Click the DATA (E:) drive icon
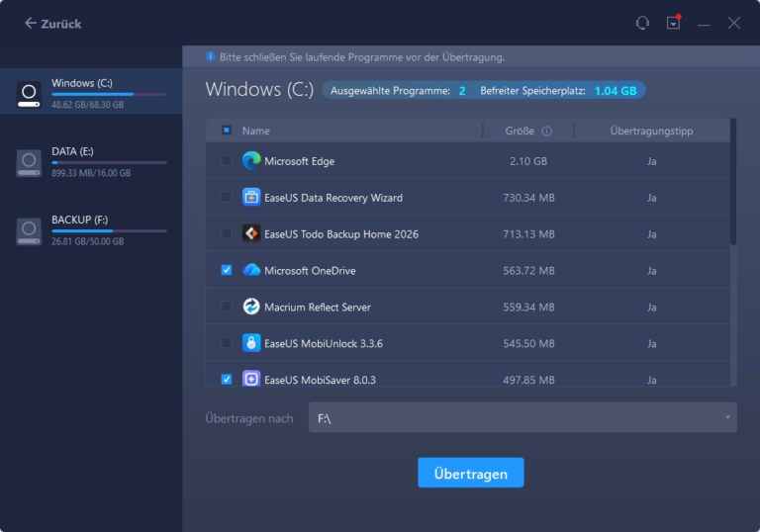The image size is (760, 532). 29,163
